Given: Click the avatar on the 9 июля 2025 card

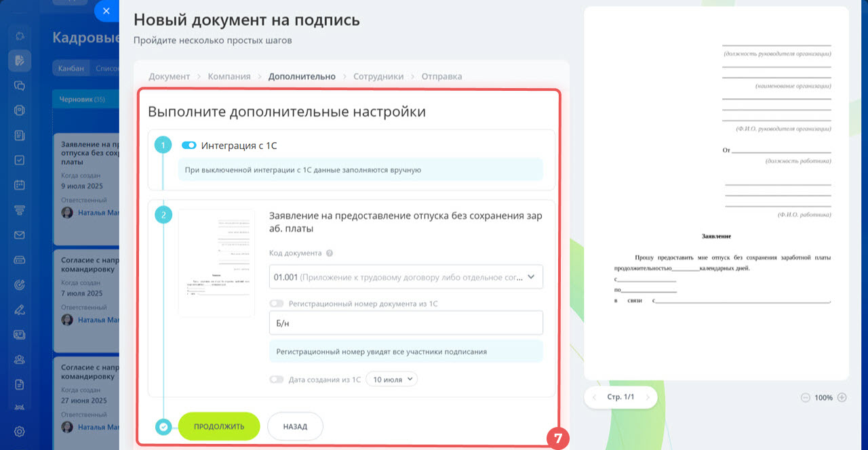Looking at the screenshot, I should 67,212.
